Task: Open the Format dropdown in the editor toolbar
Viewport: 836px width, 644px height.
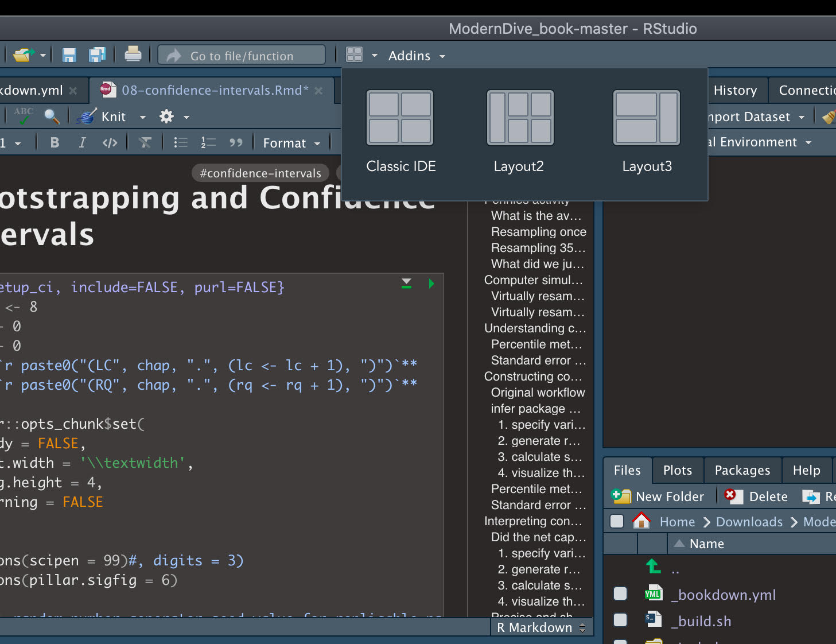Action: click(290, 142)
